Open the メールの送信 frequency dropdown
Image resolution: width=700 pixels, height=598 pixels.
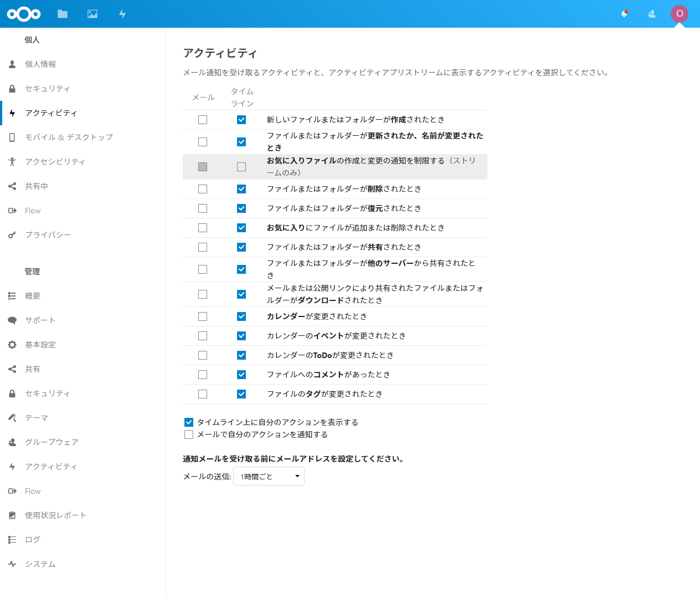point(269,477)
